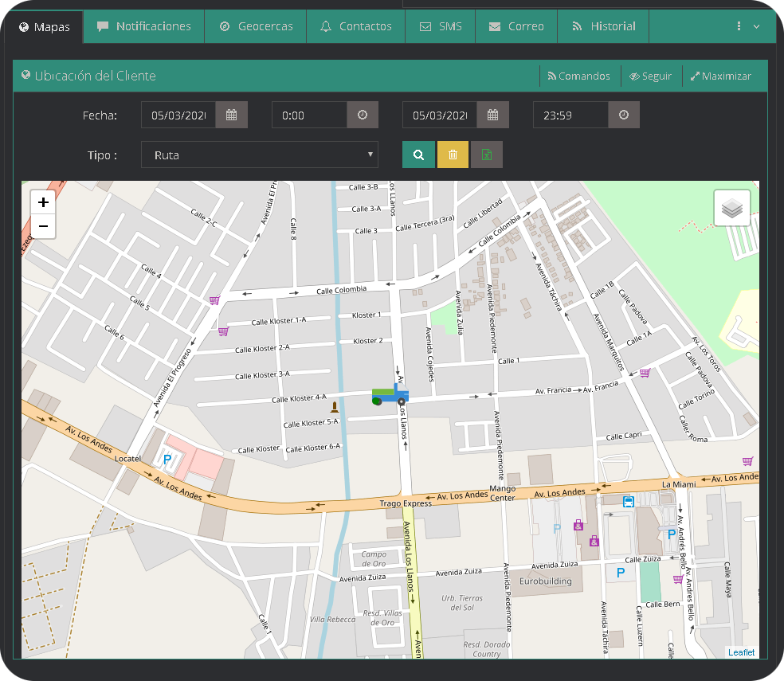Viewport: 784px width, 681px height.
Task: Open the Historial tab
Action: click(602, 25)
